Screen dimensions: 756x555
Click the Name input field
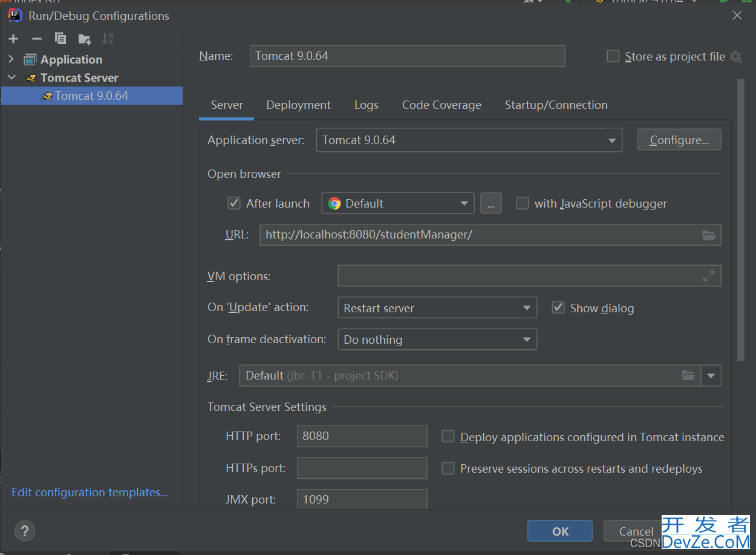(407, 56)
